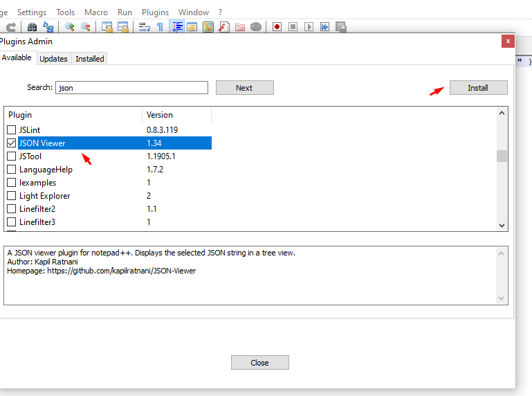The height and width of the screenshot is (396, 532).
Task: Select the Light Explorer checkbox
Action: (12, 196)
